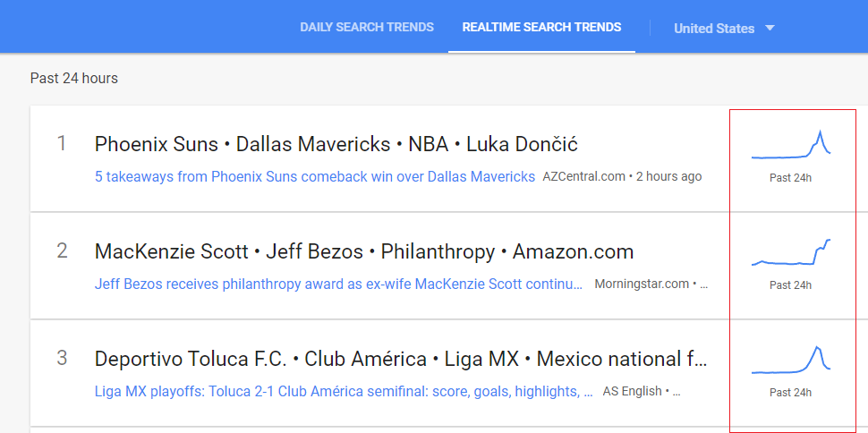
Task: Switch to Daily Search Trends tab
Action: pyautogui.click(x=367, y=27)
